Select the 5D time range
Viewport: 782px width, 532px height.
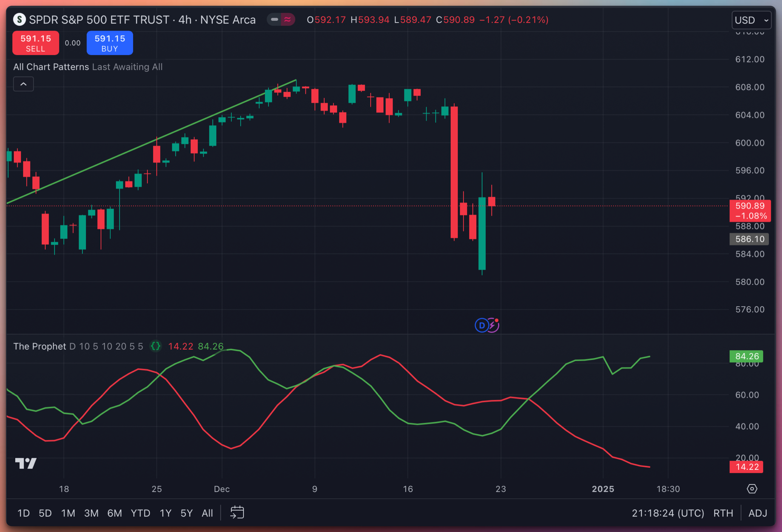coord(45,513)
